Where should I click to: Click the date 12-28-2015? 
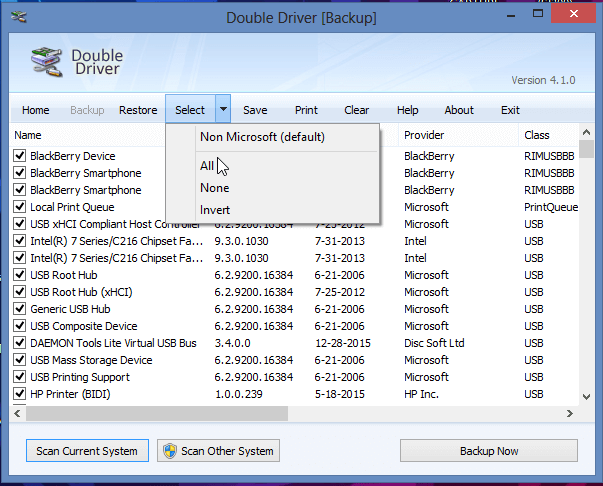[343, 343]
